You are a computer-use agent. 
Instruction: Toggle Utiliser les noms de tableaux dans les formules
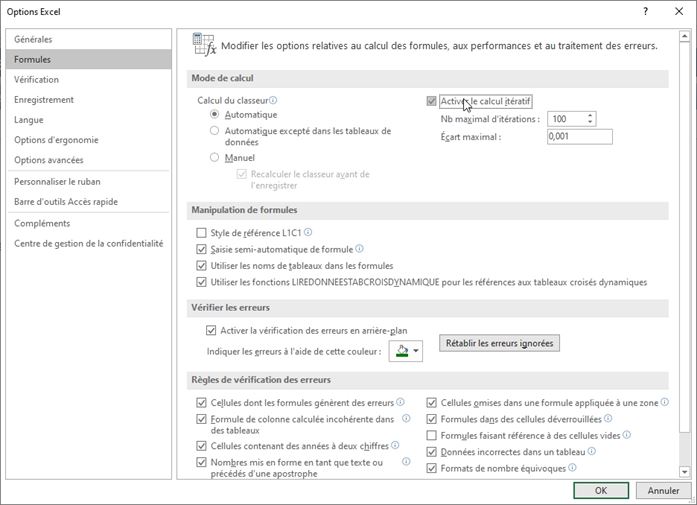tap(201, 265)
